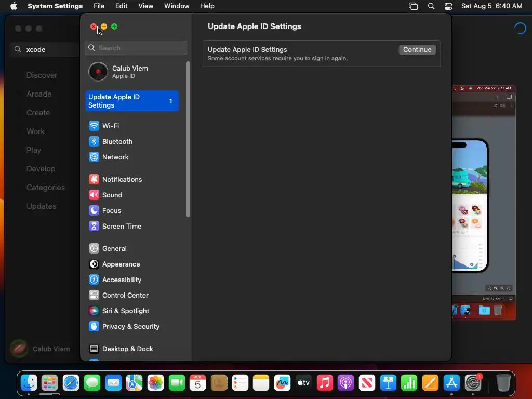Image resolution: width=532 pixels, height=399 pixels.
Task: Launch Maps from the Dock
Action: click(x=135, y=383)
